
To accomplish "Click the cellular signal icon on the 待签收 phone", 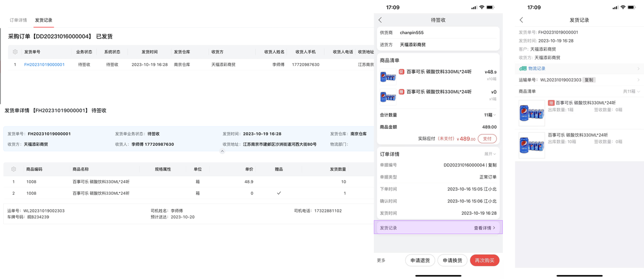I will [x=474, y=7].
